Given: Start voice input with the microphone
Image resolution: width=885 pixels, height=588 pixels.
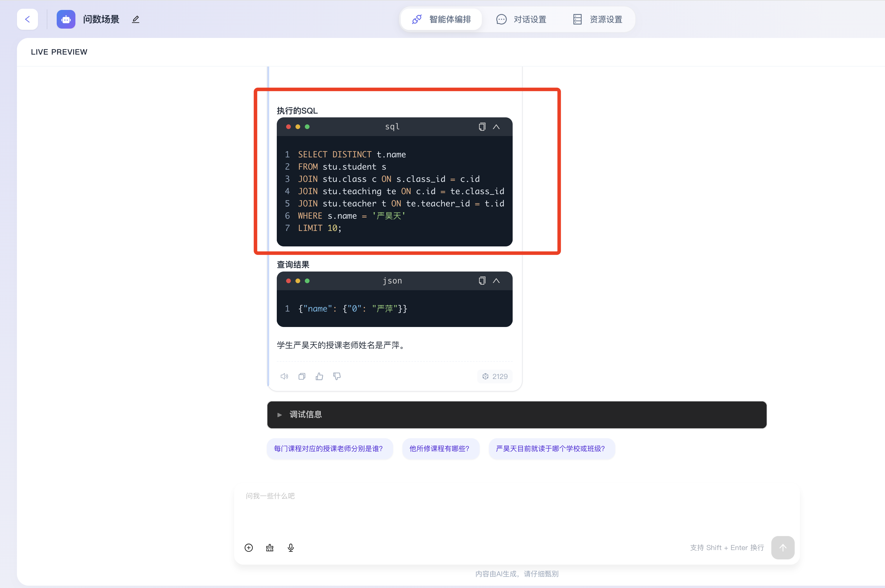Looking at the screenshot, I should 291,547.
